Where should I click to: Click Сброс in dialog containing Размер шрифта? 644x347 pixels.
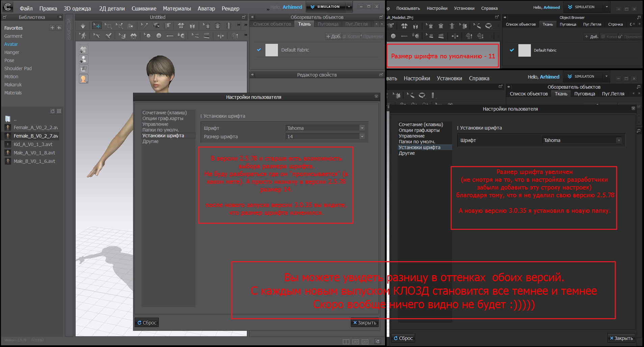pos(147,323)
